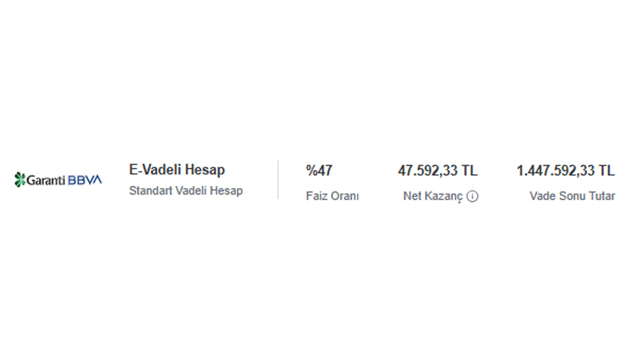Click the Garanti wordmark text in logo

[x=46, y=180]
